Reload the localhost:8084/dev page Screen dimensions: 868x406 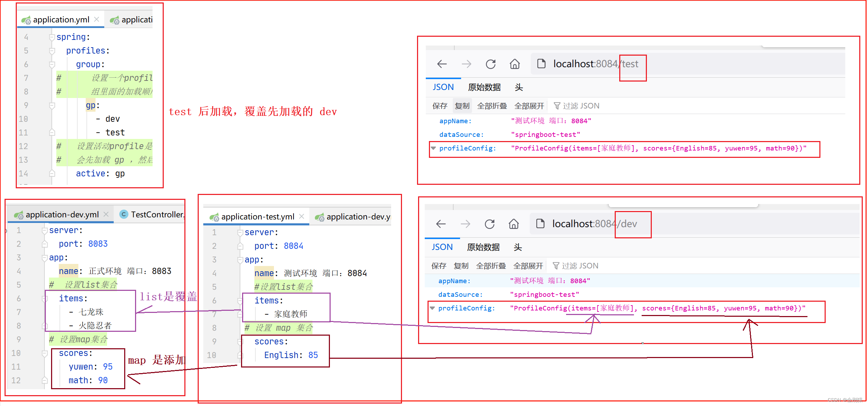[x=489, y=224]
